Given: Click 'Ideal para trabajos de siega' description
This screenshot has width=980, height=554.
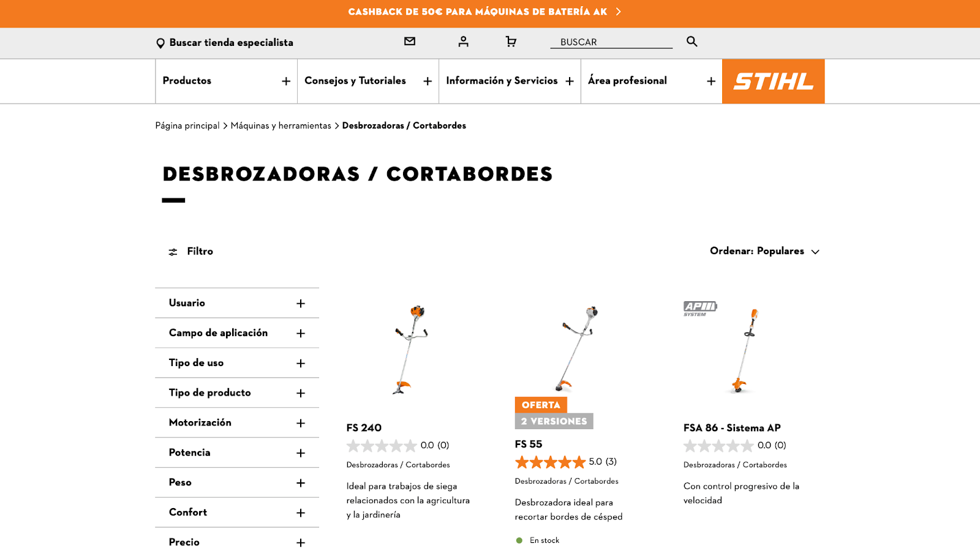Looking at the screenshot, I should pyautogui.click(x=408, y=501).
